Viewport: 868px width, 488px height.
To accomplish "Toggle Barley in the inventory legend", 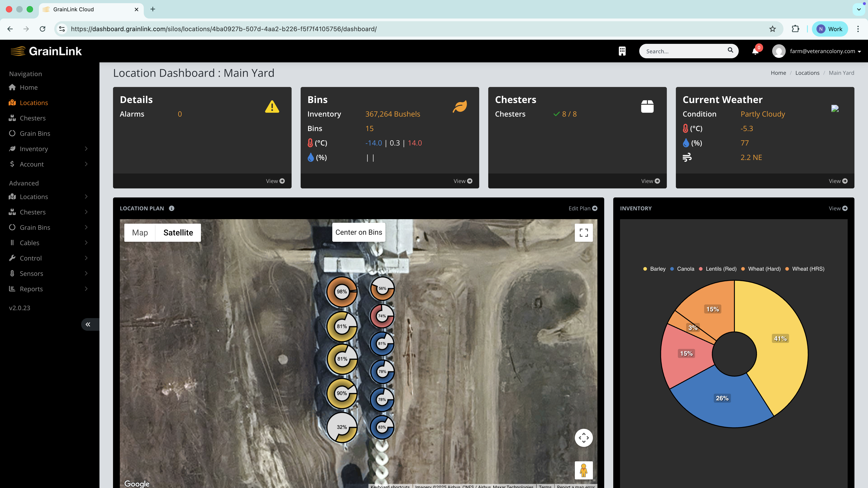I will [654, 269].
